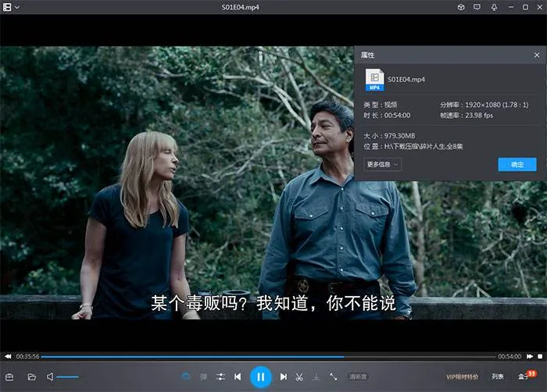Click the S01E04.mp4 title bar text

[x=241, y=7]
